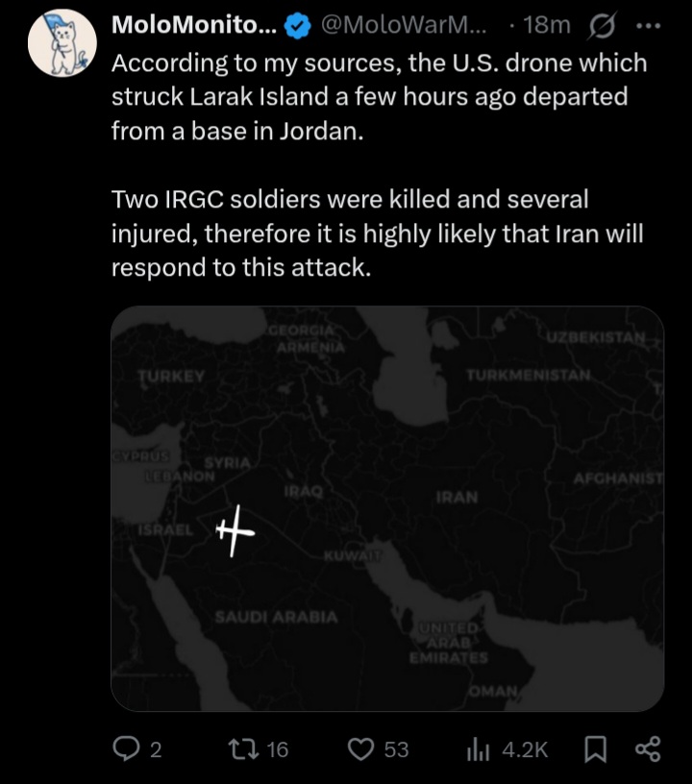Open the 18m timestamp link
692x784 pixels.
[x=547, y=25]
